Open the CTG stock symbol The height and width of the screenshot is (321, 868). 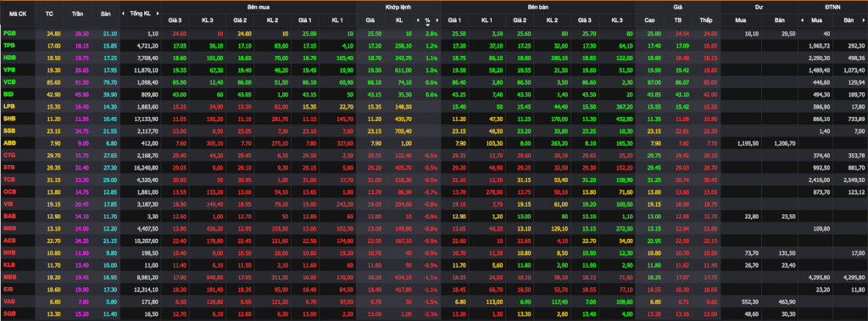[9, 156]
